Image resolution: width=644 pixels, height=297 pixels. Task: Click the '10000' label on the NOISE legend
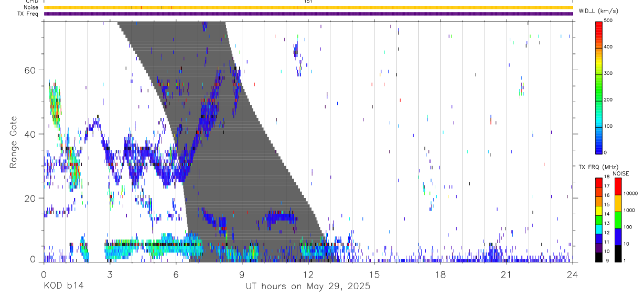click(x=631, y=194)
